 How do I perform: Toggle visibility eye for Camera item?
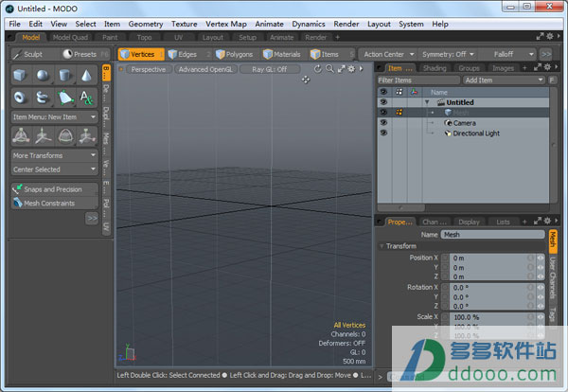coord(383,122)
